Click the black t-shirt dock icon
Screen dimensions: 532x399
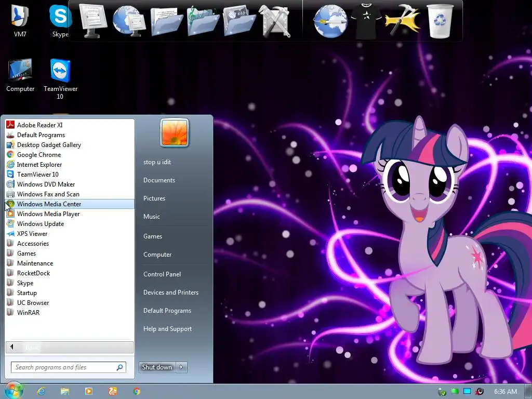coord(366,21)
